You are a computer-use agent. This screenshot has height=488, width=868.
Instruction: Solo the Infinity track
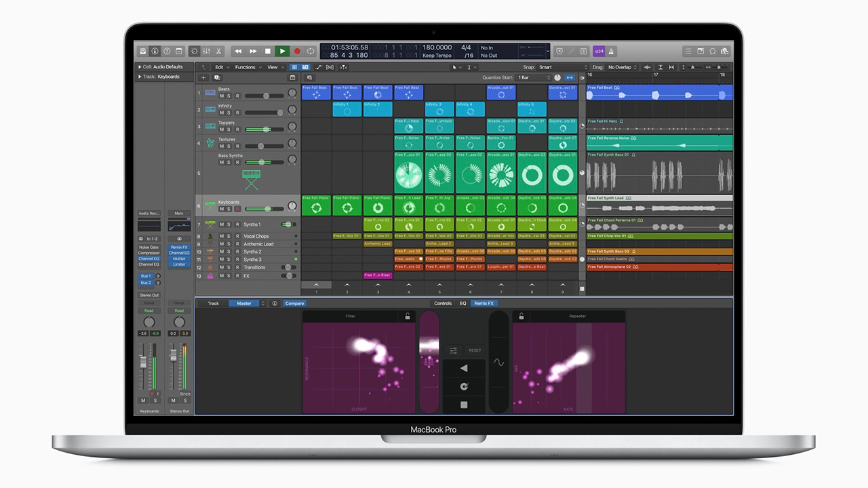click(x=229, y=113)
